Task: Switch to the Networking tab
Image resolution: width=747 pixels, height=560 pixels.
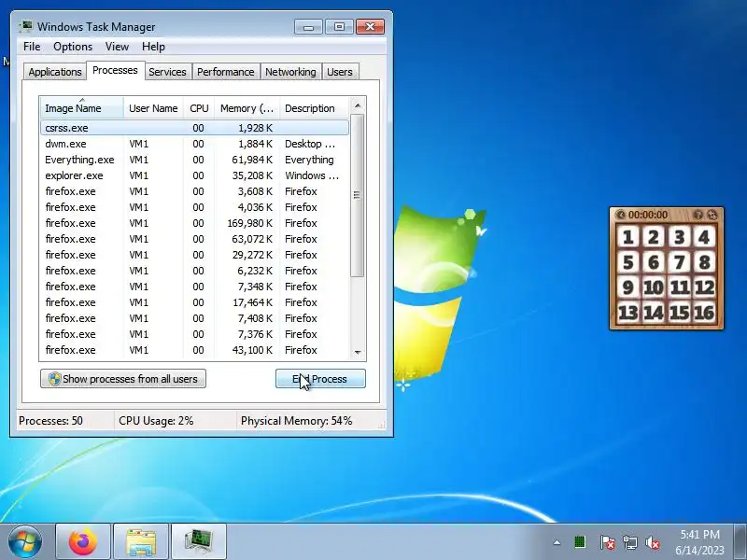Action: (x=290, y=72)
